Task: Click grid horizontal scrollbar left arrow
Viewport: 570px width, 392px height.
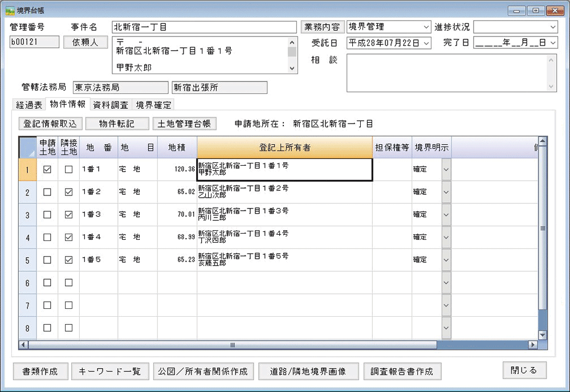Action: 23,345
